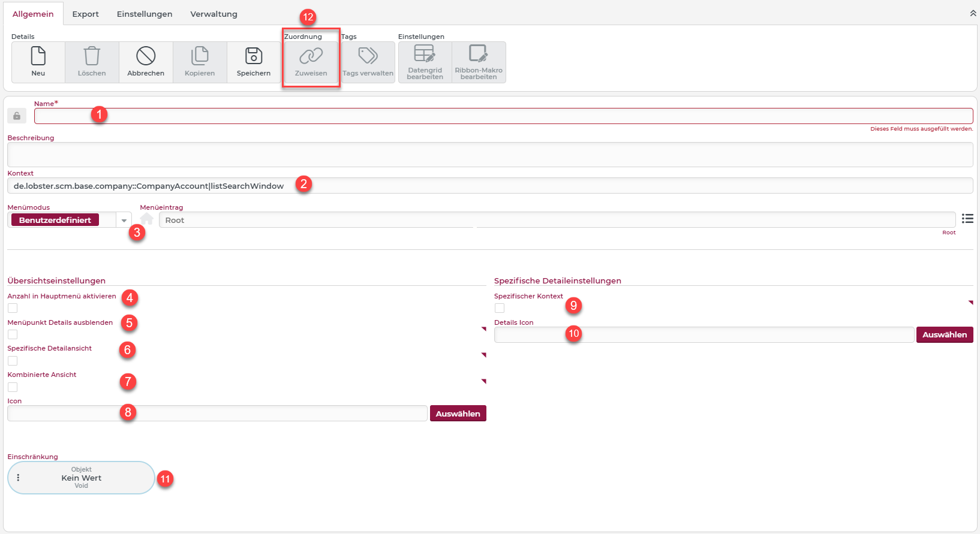Screen dimensions: 980x534
Task: Open the Menüeintrag list selector icon
Action: click(967, 219)
